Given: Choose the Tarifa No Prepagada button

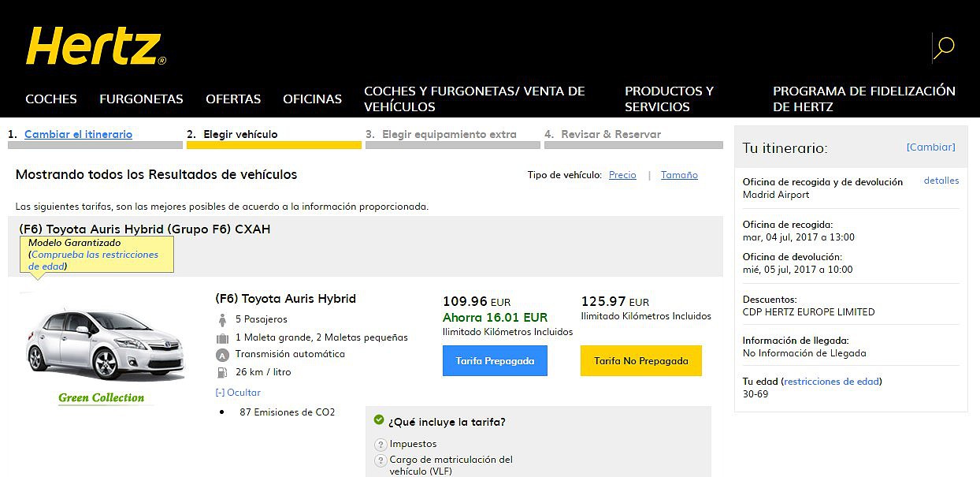Looking at the screenshot, I should (x=641, y=361).
